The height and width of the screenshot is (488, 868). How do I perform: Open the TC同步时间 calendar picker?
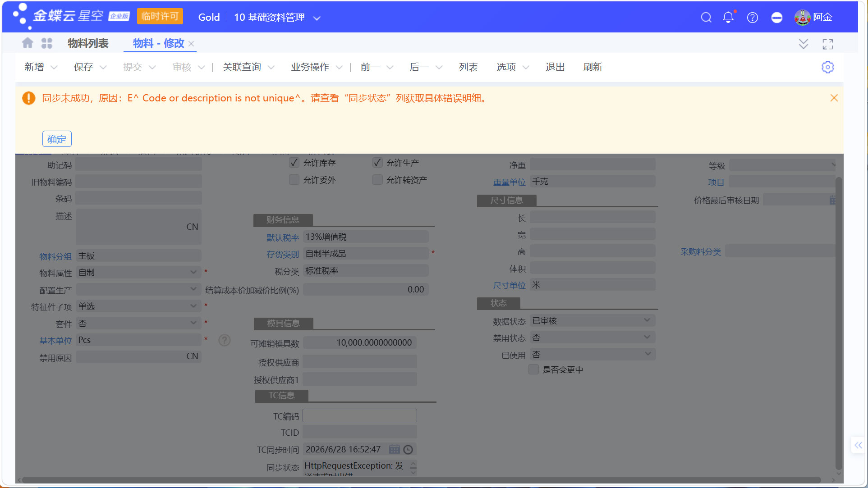coord(394,449)
